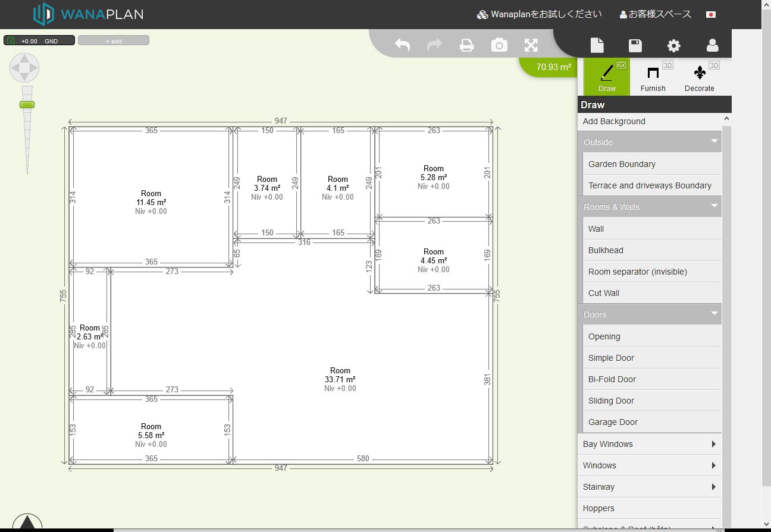Screen dimensions: 771x532
Task: Select Simple Door
Action: pyautogui.click(x=652, y=358)
